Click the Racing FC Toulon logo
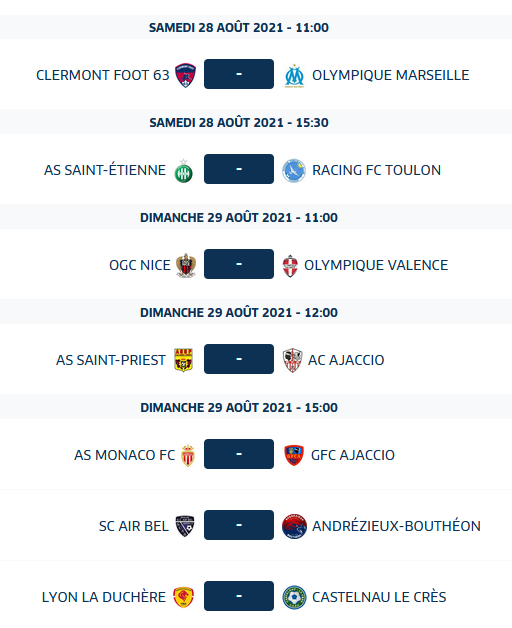This screenshot has width=512, height=628. pos(294,171)
